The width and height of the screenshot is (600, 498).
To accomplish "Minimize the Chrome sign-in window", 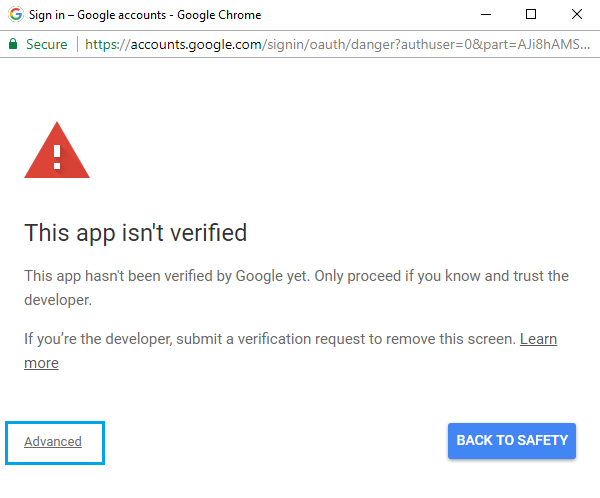I will [x=486, y=15].
